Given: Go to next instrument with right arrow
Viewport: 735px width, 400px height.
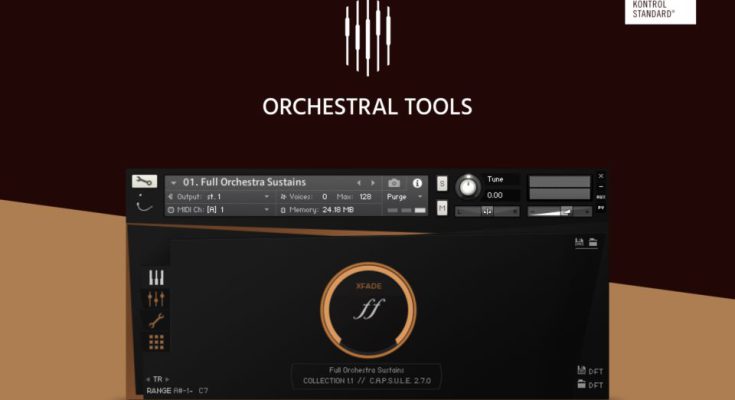Looking at the screenshot, I should [373, 183].
